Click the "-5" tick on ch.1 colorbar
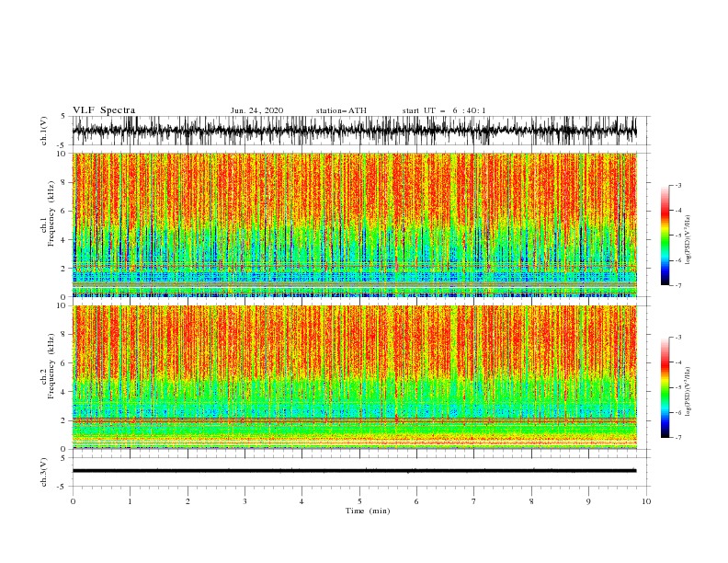 [x=677, y=236]
